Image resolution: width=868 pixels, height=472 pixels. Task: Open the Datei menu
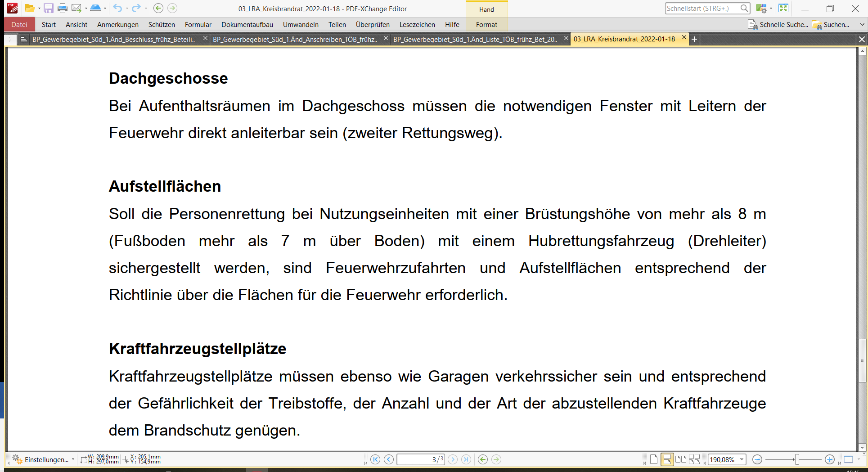click(x=19, y=25)
